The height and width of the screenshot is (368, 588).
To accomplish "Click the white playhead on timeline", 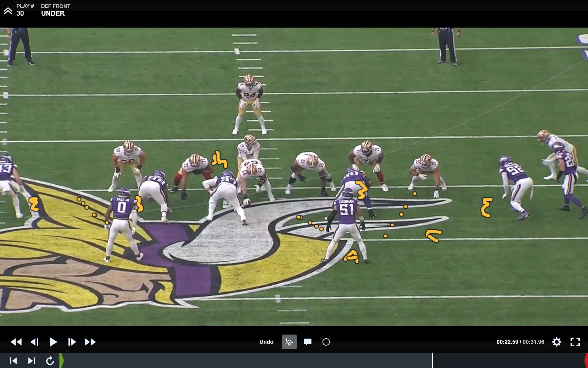I will (432, 361).
